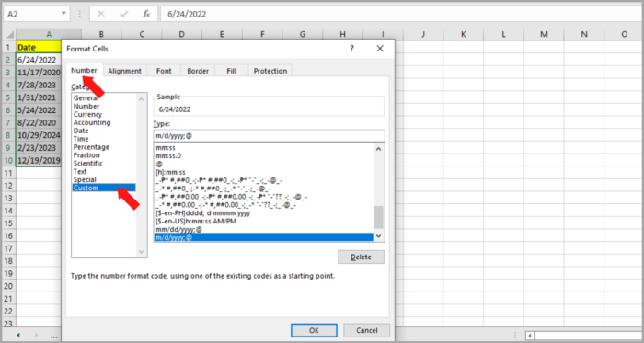Viewport: 644px width, 343px height.
Task: Choose the [h]:mm:ss format code
Action: click(170, 172)
